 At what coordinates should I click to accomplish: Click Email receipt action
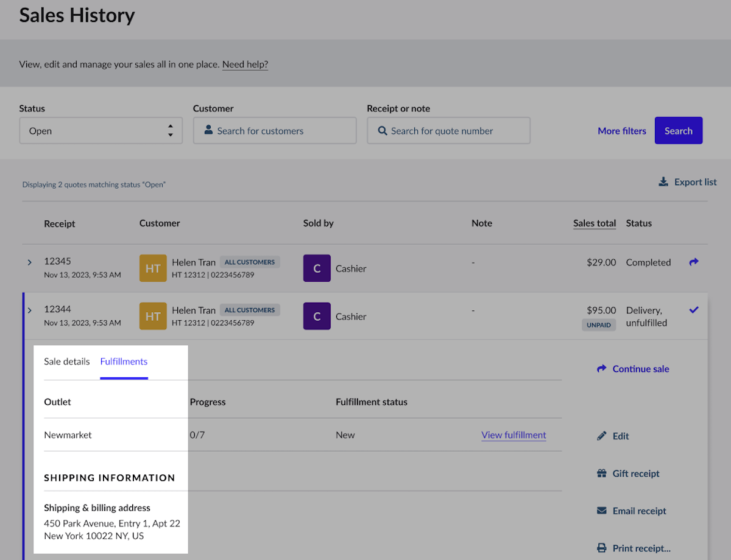click(632, 511)
